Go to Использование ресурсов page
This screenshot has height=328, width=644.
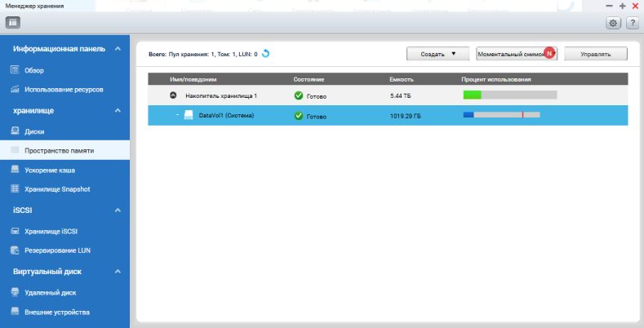coord(65,89)
